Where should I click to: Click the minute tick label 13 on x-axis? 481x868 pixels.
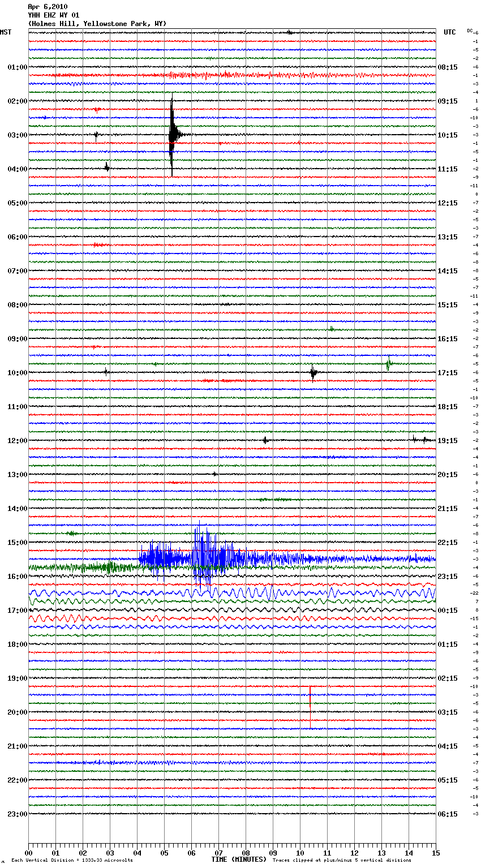pyautogui.click(x=381, y=853)
